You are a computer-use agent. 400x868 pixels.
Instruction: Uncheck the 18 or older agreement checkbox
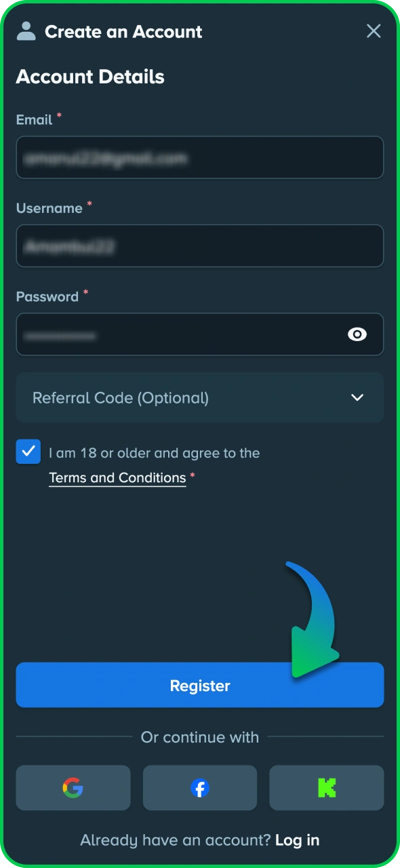click(28, 452)
